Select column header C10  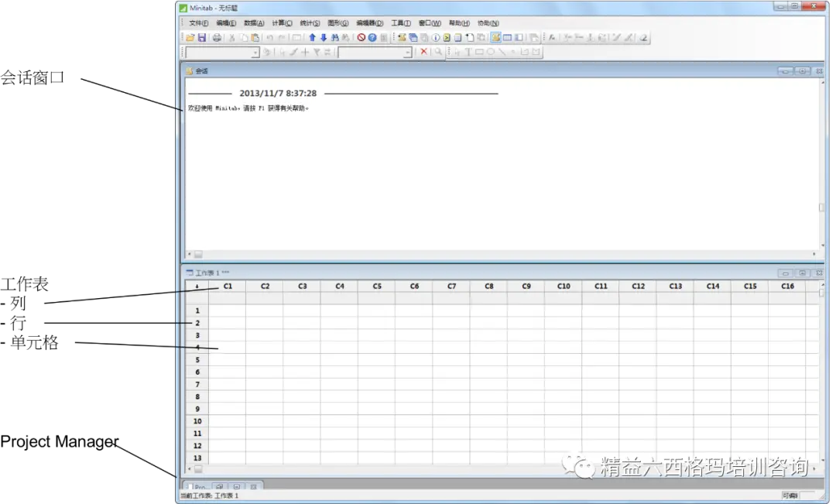tap(564, 286)
